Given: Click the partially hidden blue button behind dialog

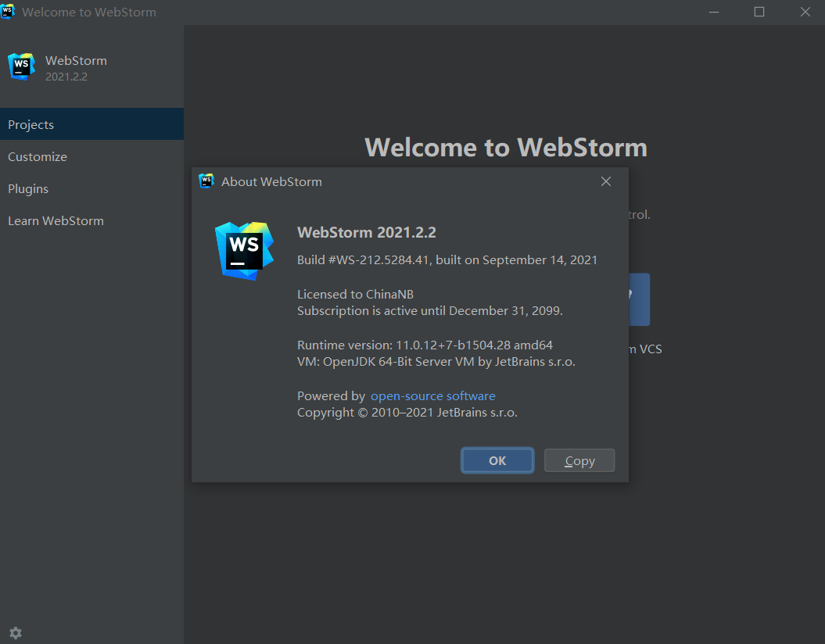Looking at the screenshot, I should pyautogui.click(x=639, y=299).
